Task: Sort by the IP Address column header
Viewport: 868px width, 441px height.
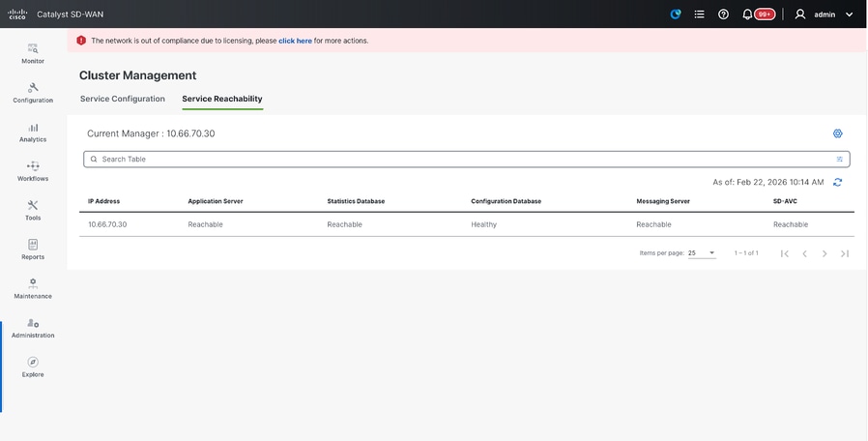Action: click(104, 201)
